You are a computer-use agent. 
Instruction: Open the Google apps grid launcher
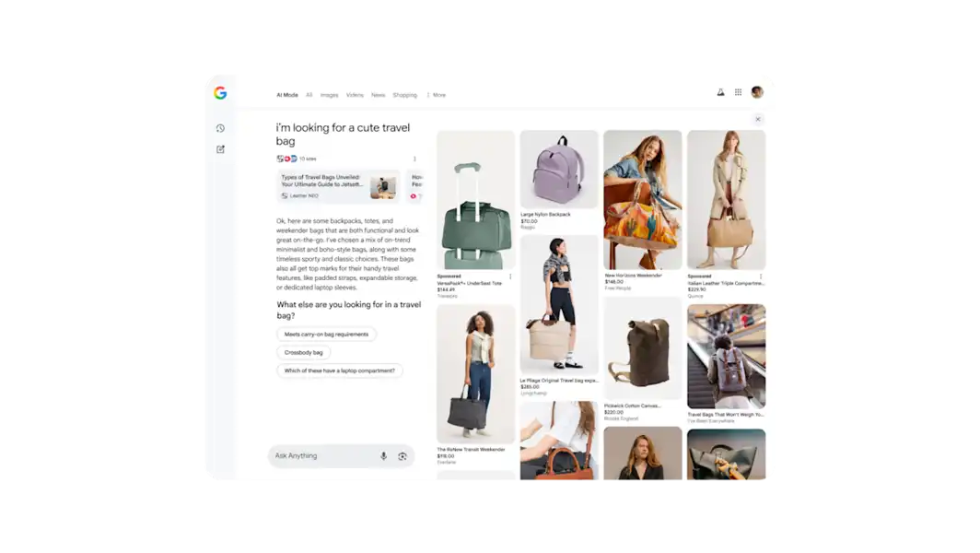(x=739, y=92)
